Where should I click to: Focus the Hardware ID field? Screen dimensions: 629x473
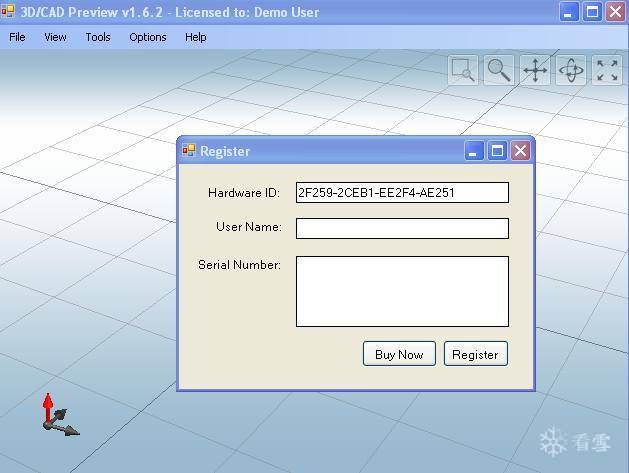tap(402, 193)
